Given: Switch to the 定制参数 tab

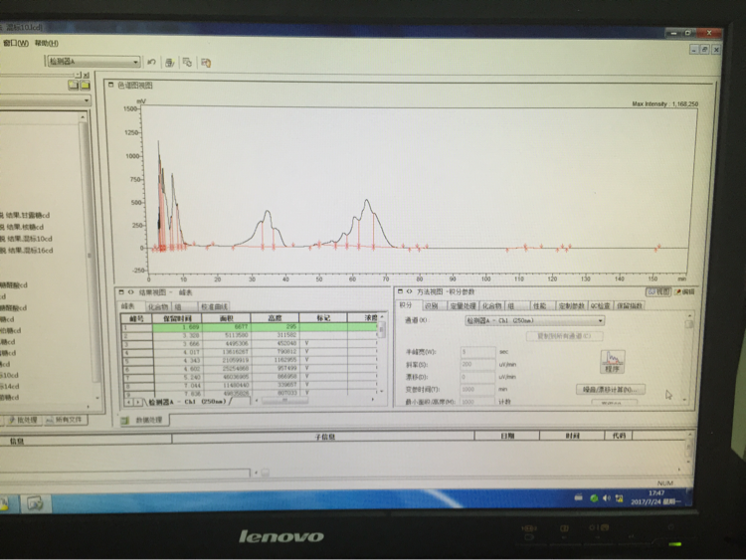Looking at the screenshot, I should click(x=571, y=306).
